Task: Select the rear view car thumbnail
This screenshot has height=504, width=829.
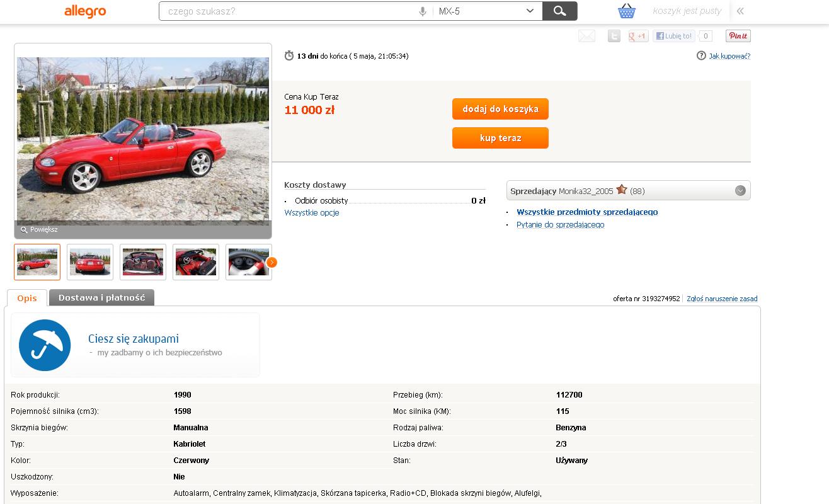Action: [90, 262]
